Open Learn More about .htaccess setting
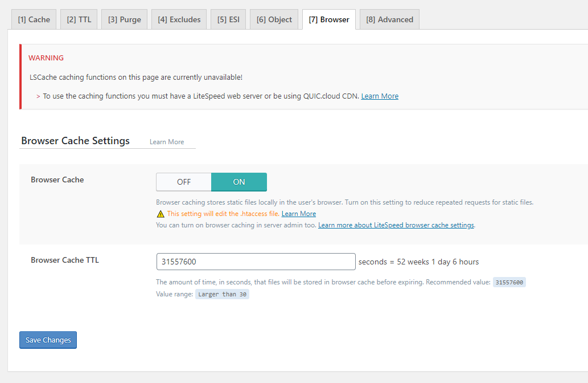This screenshot has height=383, width=588. point(298,214)
